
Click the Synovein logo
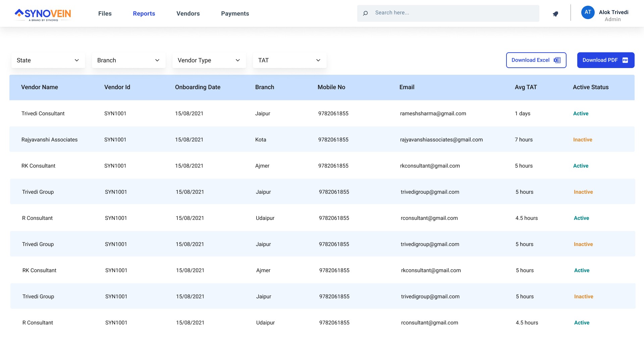(43, 14)
